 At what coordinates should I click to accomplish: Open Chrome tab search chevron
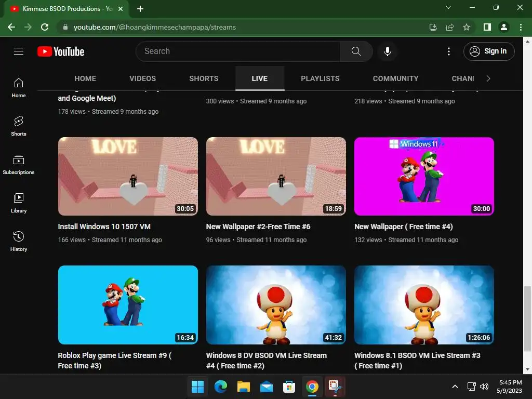coord(448,7)
